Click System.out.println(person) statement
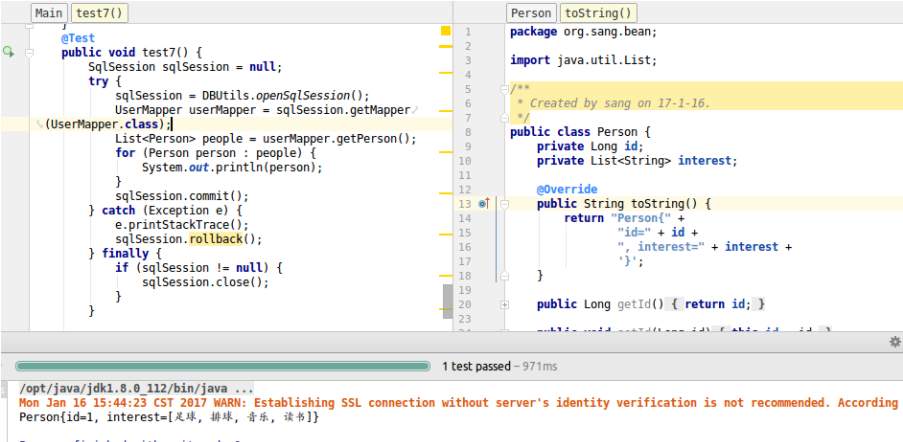The height and width of the screenshot is (442, 903). pos(232,167)
